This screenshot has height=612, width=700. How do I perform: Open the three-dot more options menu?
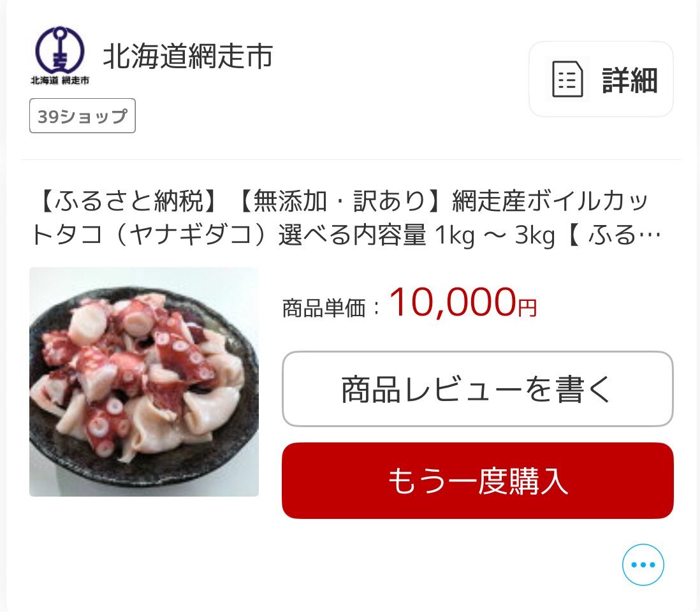(x=643, y=564)
